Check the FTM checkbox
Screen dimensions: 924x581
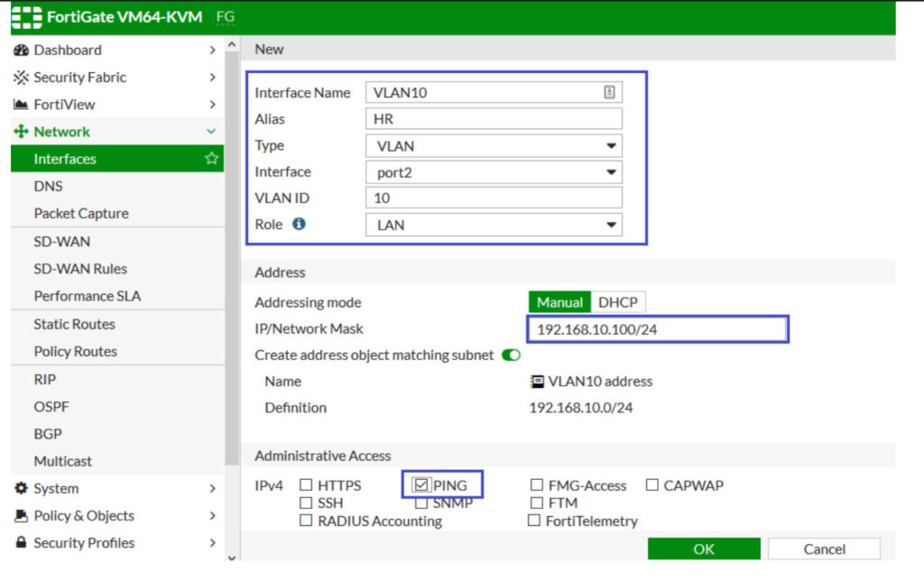536,503
